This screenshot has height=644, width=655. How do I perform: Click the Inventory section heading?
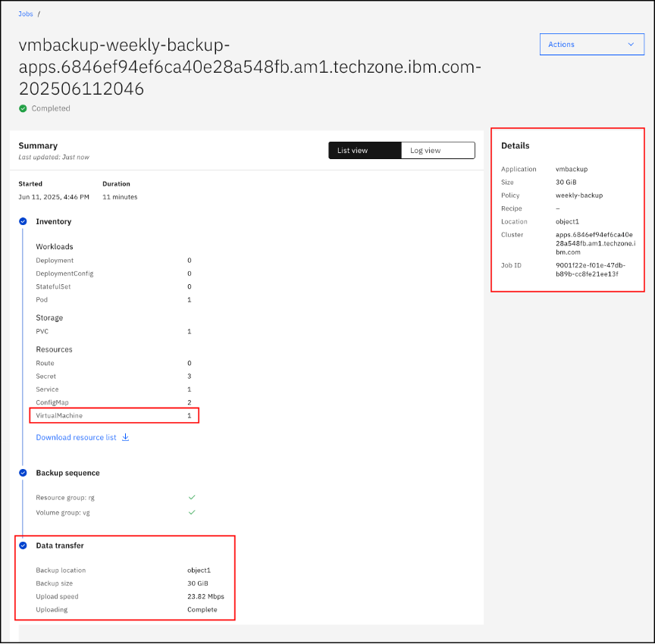[54, 221]
